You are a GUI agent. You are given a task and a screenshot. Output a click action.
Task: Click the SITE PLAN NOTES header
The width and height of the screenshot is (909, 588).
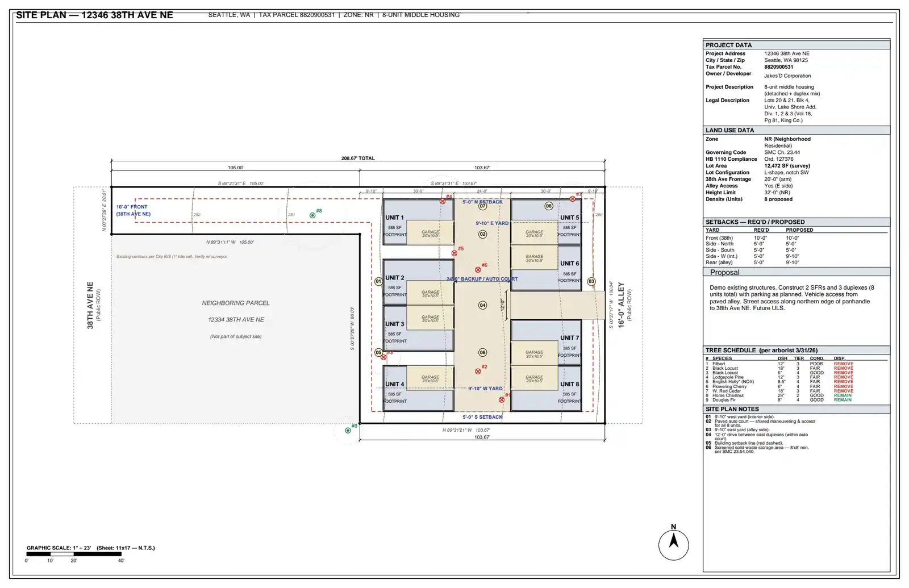tap(797, 409)
